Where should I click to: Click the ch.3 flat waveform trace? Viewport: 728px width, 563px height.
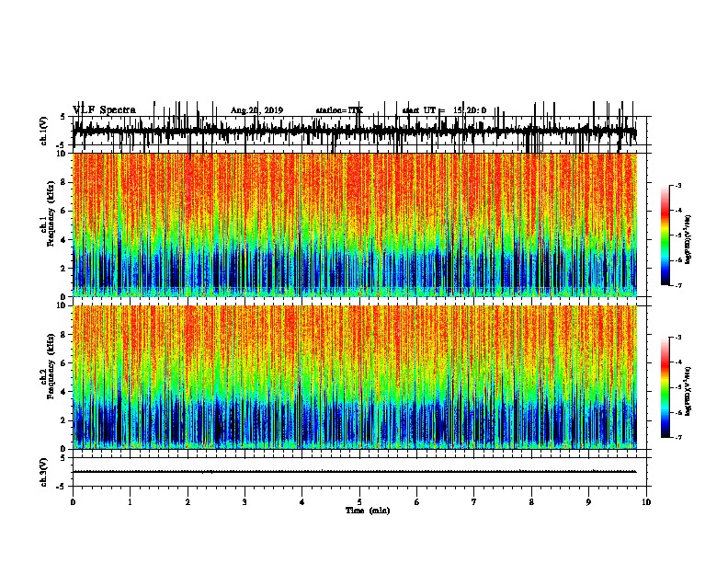pyautogui.click(x=355, y=472)
